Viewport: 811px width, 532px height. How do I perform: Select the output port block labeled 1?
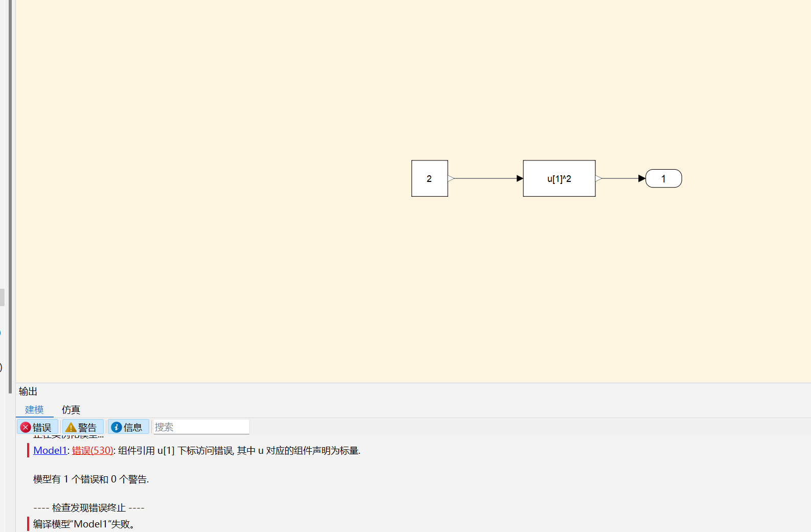663,178
